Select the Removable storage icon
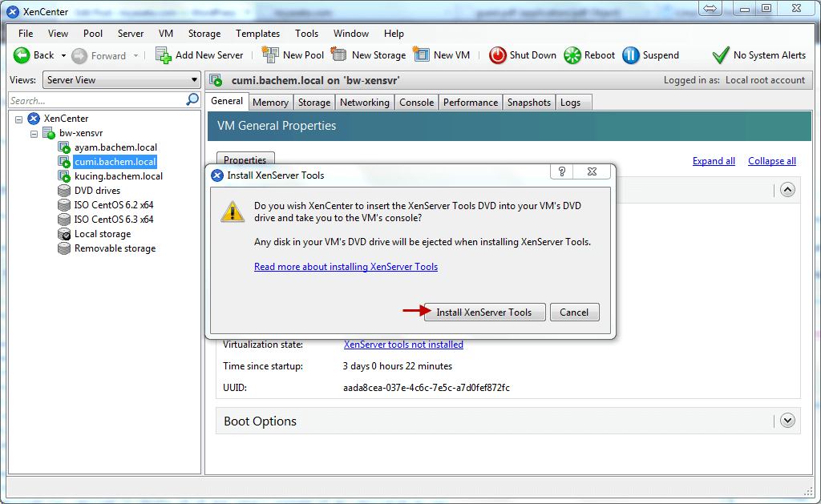Viewport: 821px width, 504px height. pyautogui.click(x=64, y=248)
